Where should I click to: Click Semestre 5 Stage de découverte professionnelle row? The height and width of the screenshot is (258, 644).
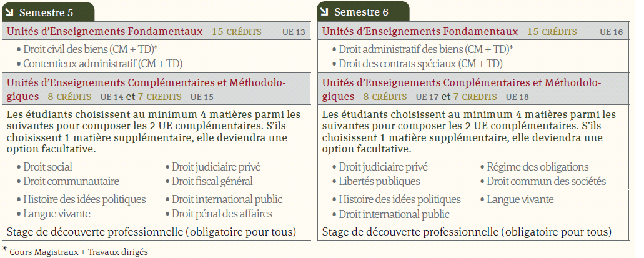pos(156,232)
